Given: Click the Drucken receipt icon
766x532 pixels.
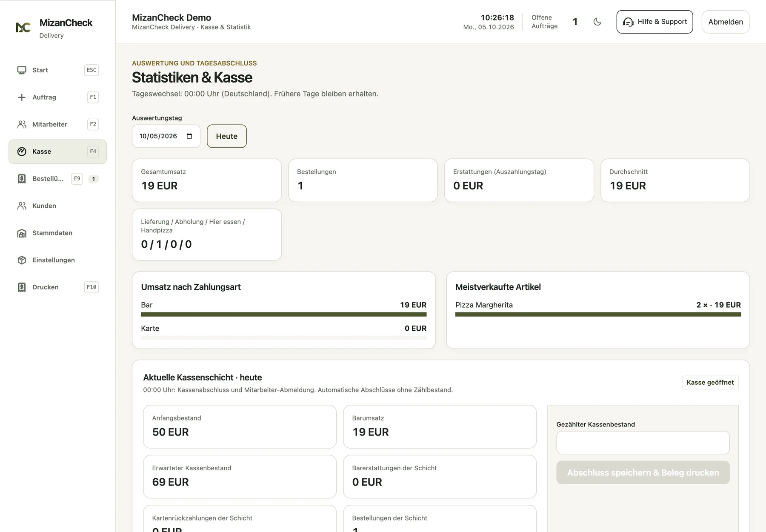Looking at the screenshot, I should pyautogui.click(x=22, y=287).
